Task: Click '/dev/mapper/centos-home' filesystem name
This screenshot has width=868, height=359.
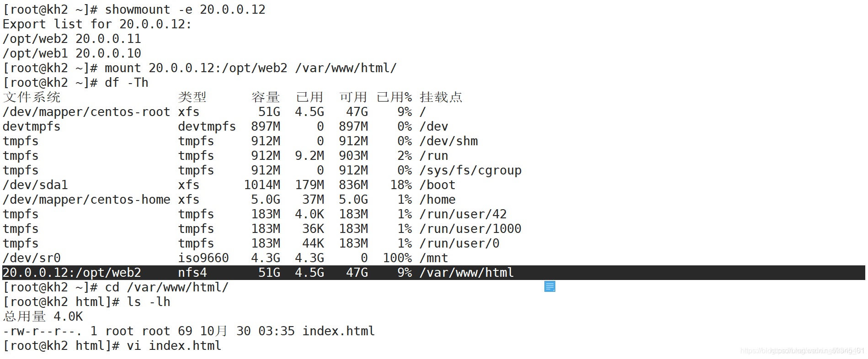Action: pyautogui.click(x=86, y=200)
